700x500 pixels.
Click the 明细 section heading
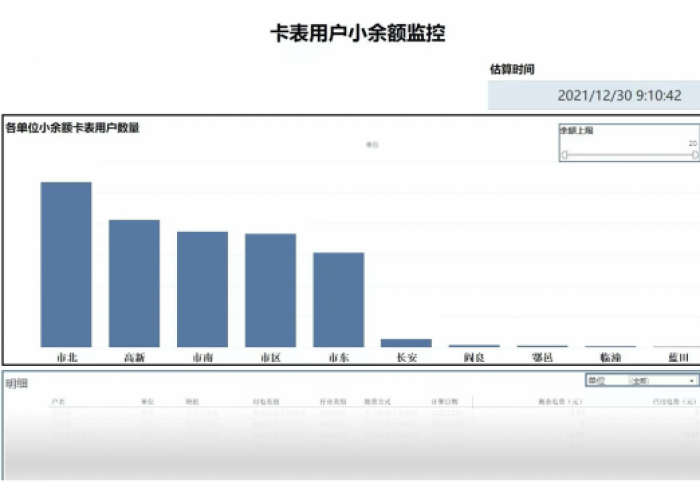tap(17, 383)
